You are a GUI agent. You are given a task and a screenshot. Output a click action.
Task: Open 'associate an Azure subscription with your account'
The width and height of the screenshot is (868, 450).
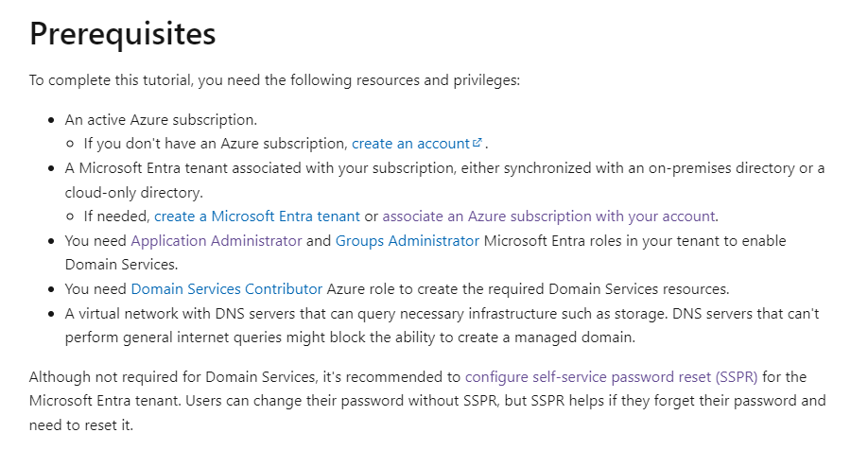[548, 216]
